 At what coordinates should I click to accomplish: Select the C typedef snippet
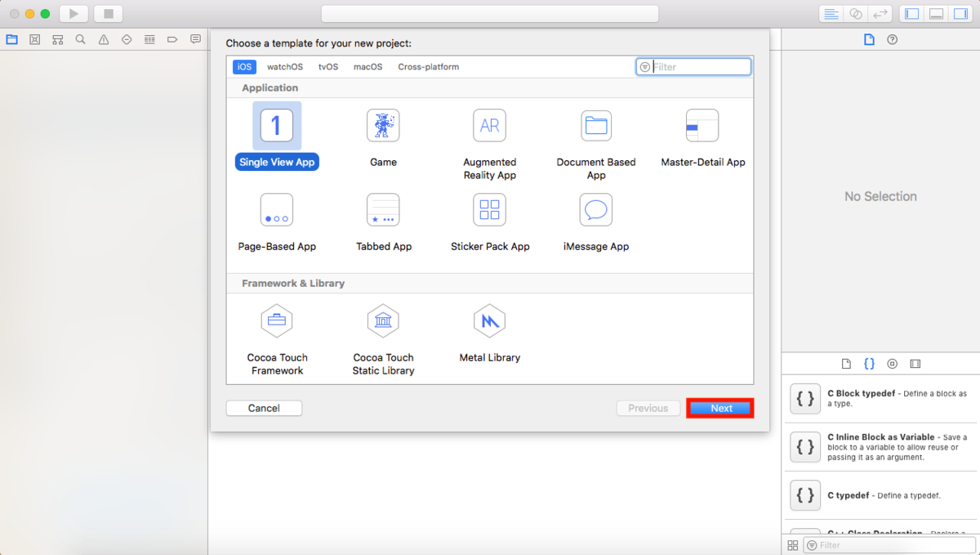point(881,495)
